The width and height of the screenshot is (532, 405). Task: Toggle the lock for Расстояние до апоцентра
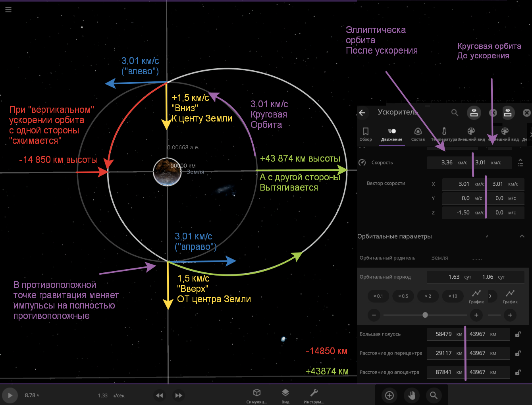(518, 372)
